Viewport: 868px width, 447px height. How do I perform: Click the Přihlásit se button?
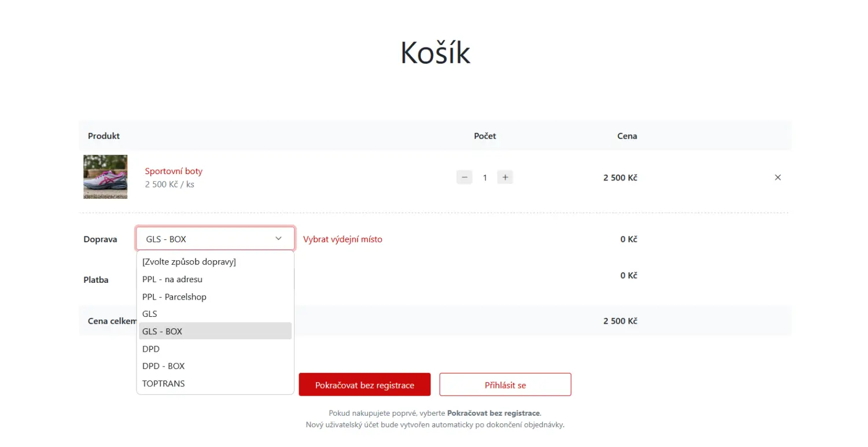click(x=505, y=385)
